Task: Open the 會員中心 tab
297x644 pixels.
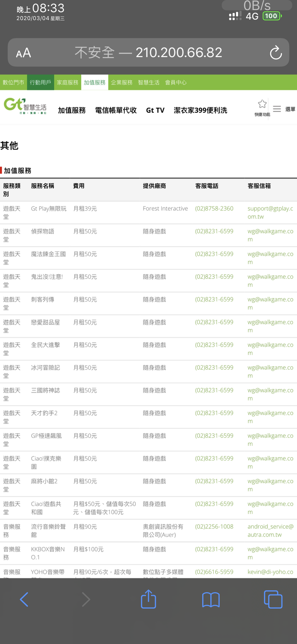Action: point(176,82)
